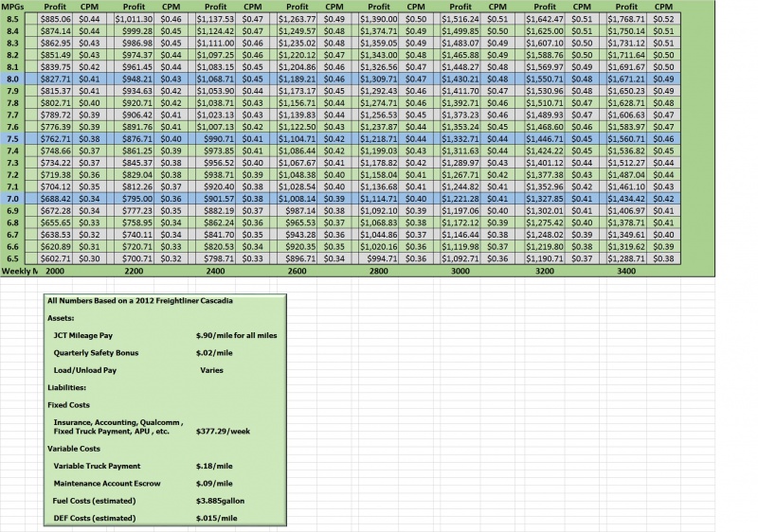Select profit cell $1,137.53
This screenshot has height=532, width=758.
pyautogui.click(x=216, y=19)
